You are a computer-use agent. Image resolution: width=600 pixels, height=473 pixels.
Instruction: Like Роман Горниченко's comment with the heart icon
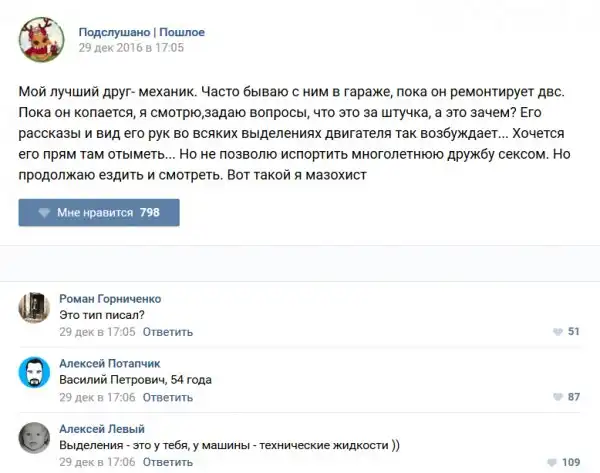pos(557,332)
